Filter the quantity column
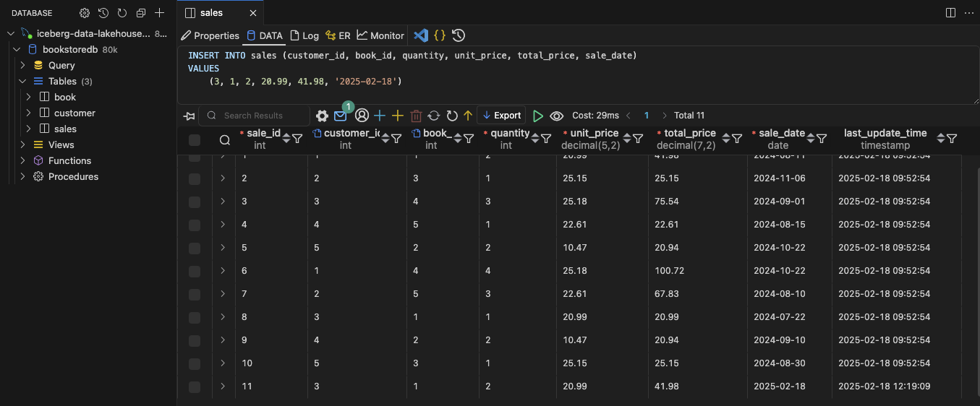 tap(547, 138)
